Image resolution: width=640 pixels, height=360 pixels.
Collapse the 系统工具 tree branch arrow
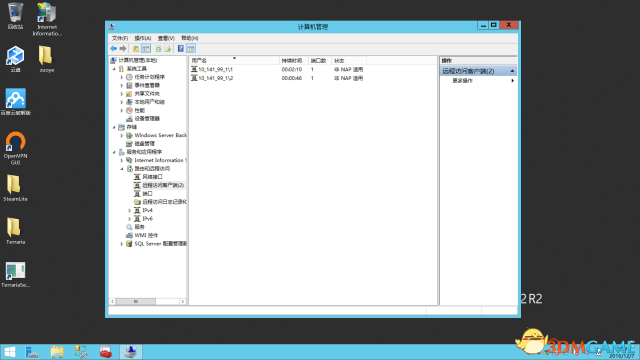pos(114,69)
